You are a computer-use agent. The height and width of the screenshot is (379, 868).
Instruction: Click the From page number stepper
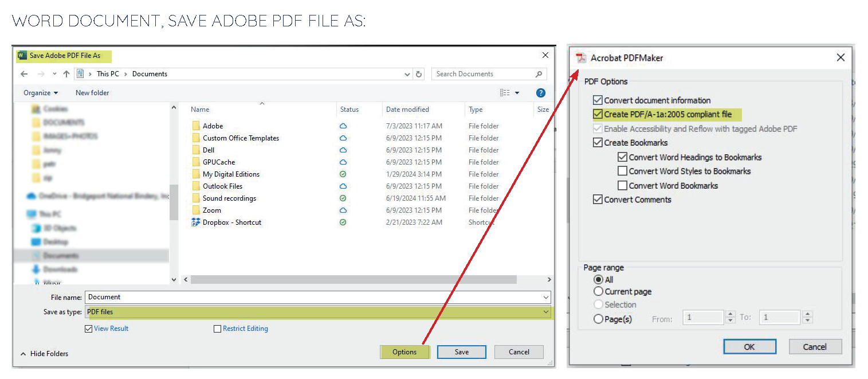point(730,318)
